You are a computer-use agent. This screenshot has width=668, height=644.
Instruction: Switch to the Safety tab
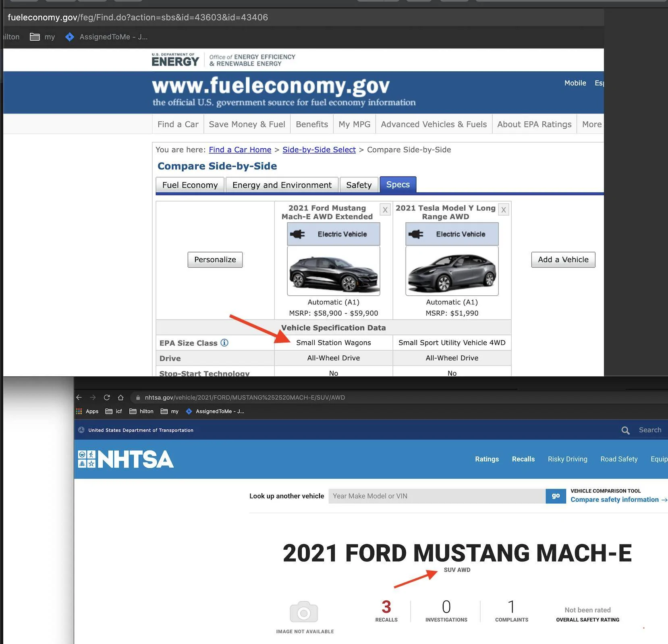359,185
